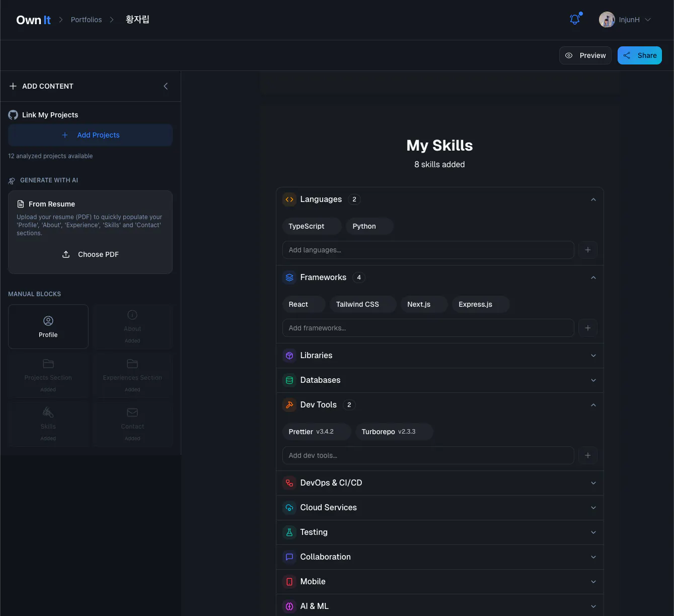Click the DevOps & CI/CD icon
The width and height of the screenshot is (674, 616).
point(289,483)
